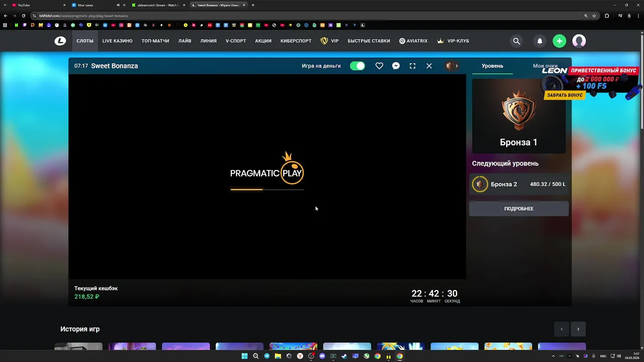Open a new browser tab
644x362 pixels.
(253, 5)
